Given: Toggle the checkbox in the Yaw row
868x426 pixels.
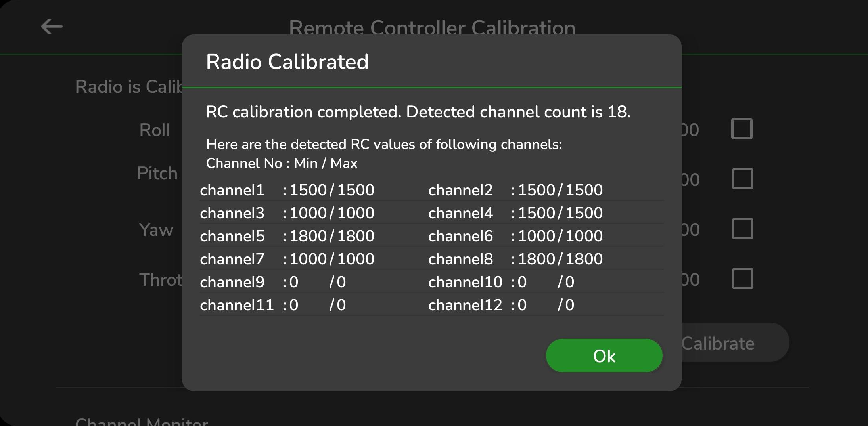Looking at the screenshot, I should point(742,229).
